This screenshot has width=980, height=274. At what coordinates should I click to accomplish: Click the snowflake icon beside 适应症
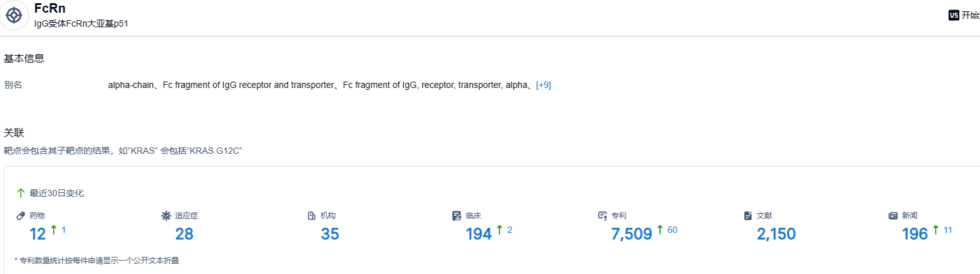[166, 216]
